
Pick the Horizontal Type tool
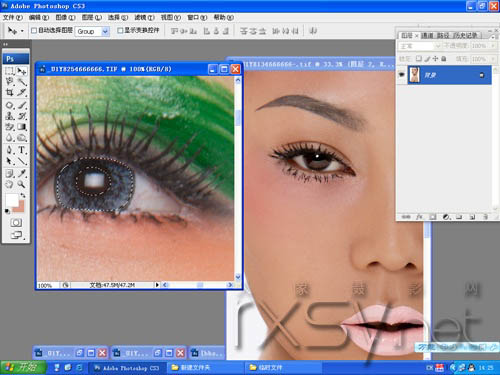pyautogui.click(x=22, y=150)
